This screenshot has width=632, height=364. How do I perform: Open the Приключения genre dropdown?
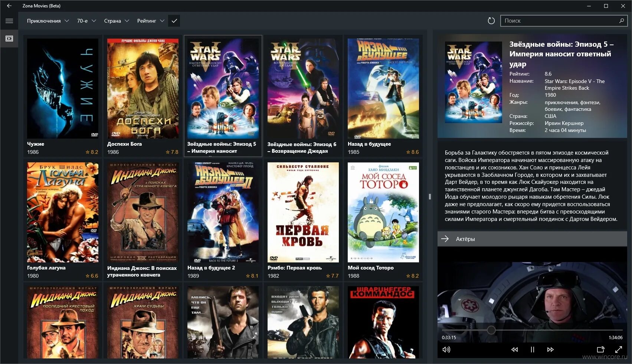coord(48,21)
